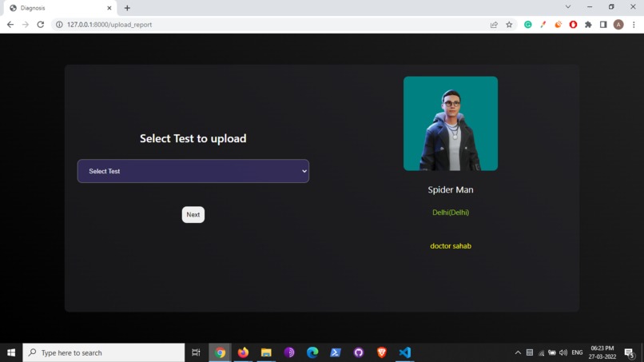Open a new tab with plus button
This screenshot has width=644, height=362.
pos(127,8)
